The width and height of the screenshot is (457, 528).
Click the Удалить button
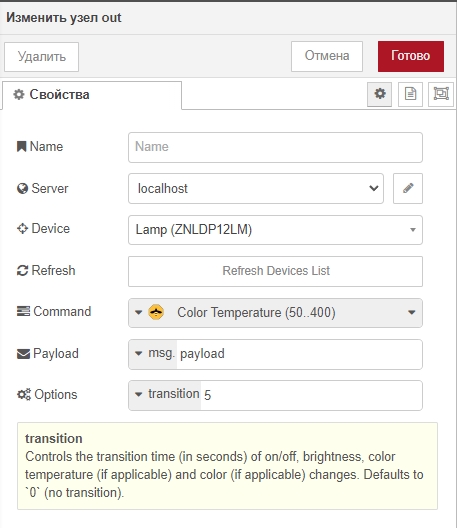(x=41, y=57)
